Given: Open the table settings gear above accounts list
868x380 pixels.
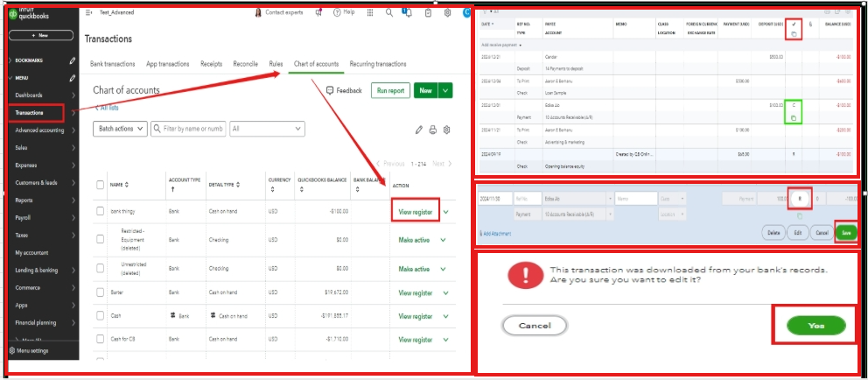Looking at the screenshot, I should [x=447, y=130].
